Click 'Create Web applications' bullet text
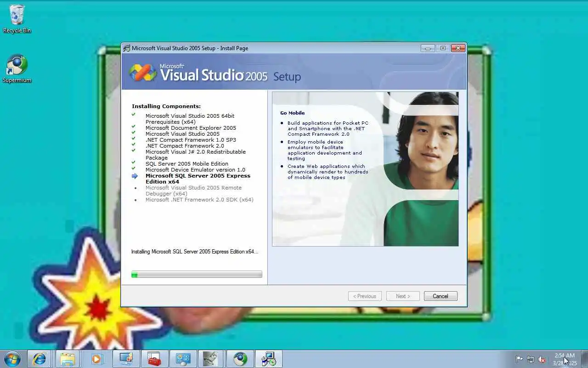 click(x=328, y=172)
